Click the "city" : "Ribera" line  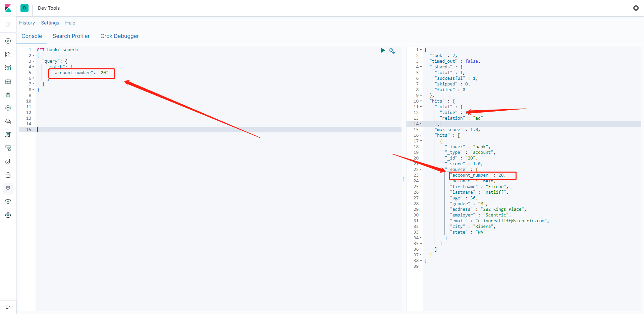coord(473,227)
